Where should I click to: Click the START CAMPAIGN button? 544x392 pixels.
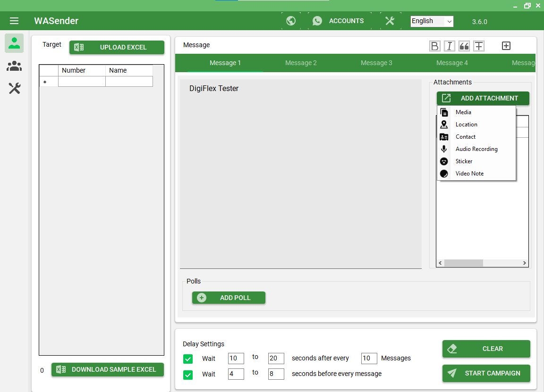(x=486, y=373)
